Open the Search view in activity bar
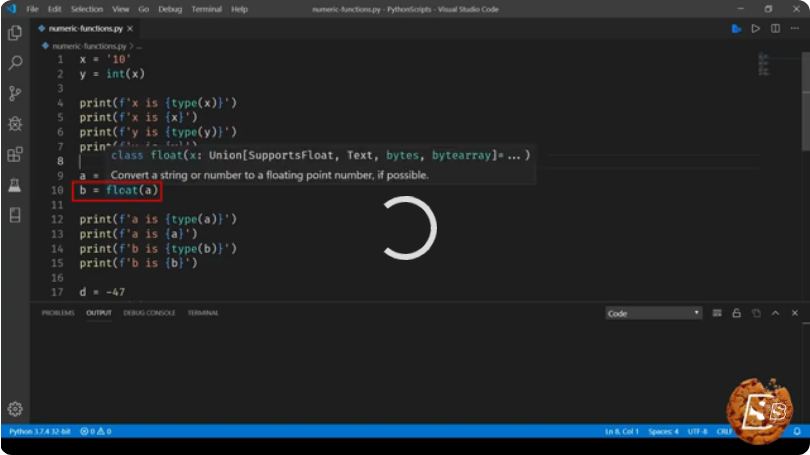This screenshot has width=810, height=455. tap(15, 63)
